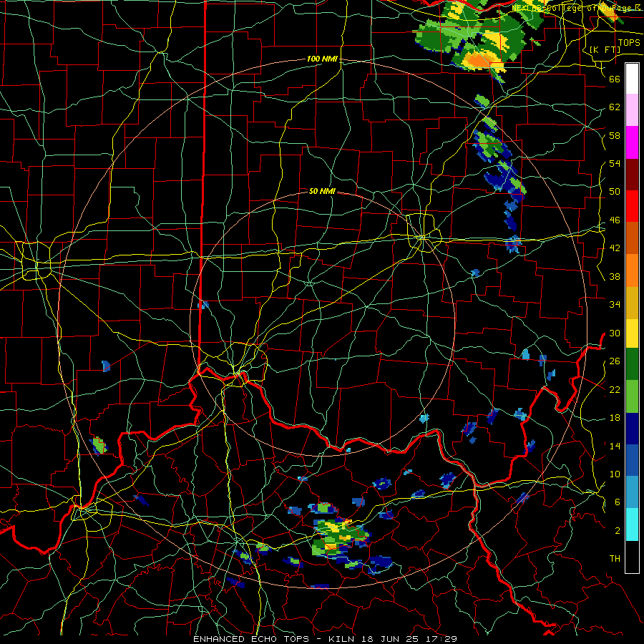Click the '26' legend value
644x644 pixels.
click(x=615, y=361)
